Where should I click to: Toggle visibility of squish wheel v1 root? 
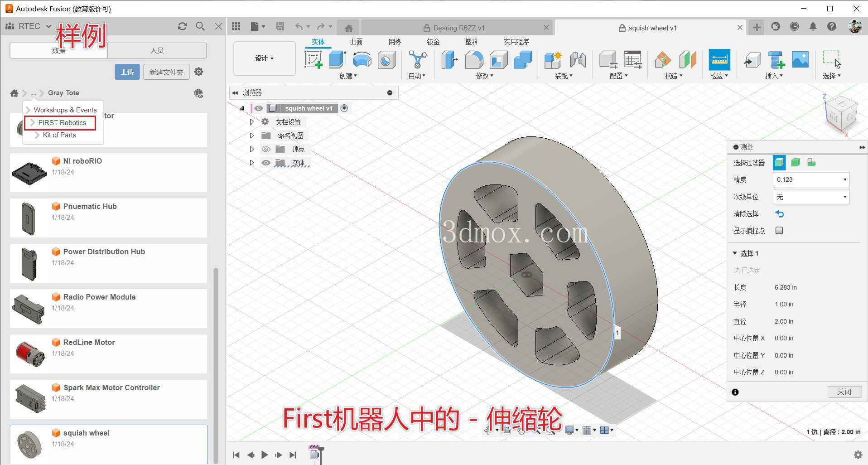258,108
